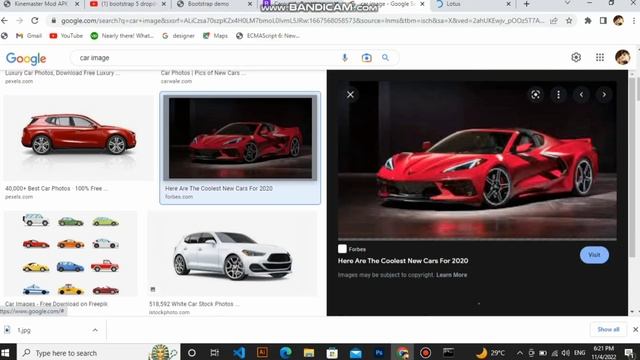The image size is (640, 360).
Task: Open 'Here Are The Coolest New Cars For 2020' preview title
Action: point(403,261)
